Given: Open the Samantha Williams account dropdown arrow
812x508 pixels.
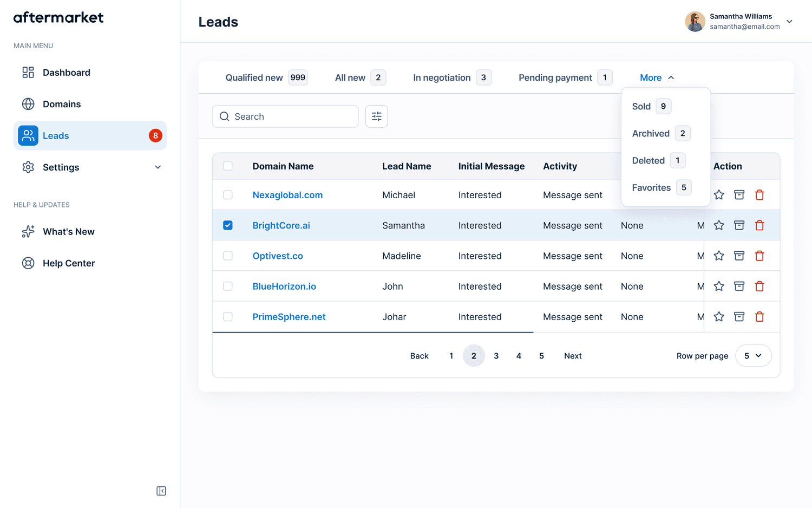Looking at the screenshot, I should [789, 22].
